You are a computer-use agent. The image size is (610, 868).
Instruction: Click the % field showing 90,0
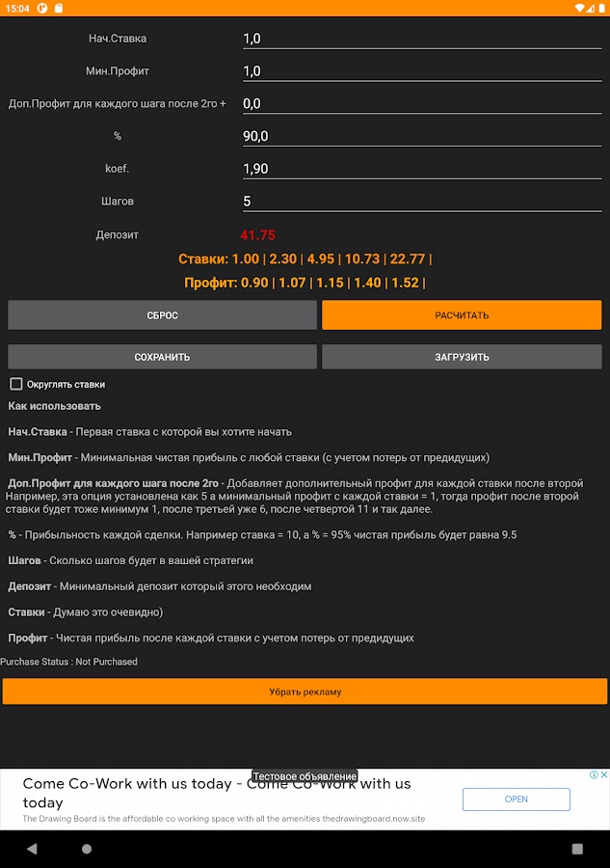pos(421,136)
